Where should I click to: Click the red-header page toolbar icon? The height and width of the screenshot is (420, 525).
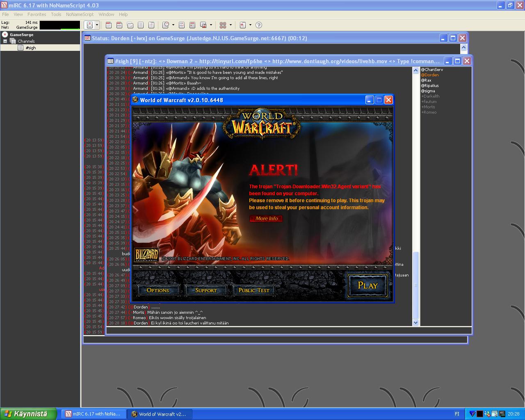pos(109,25)
